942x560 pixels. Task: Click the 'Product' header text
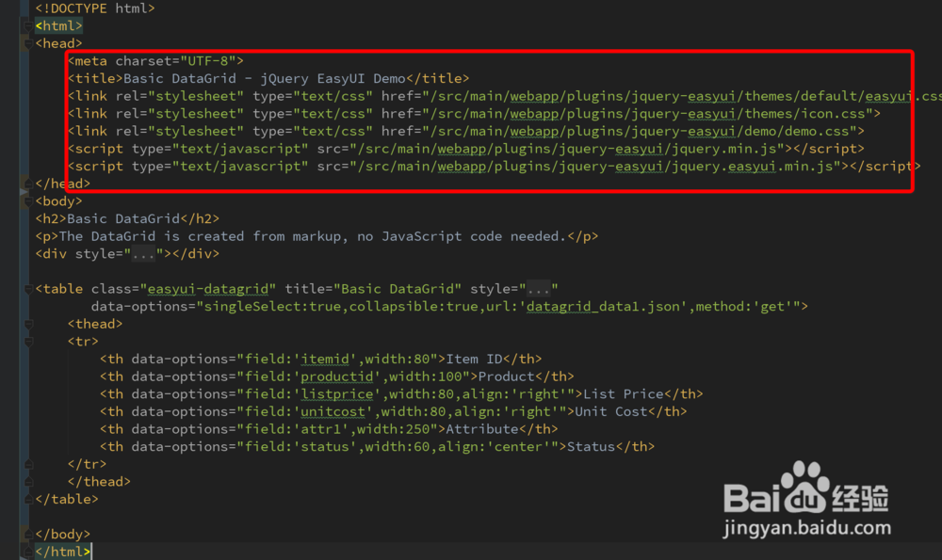tap(507, 376)
